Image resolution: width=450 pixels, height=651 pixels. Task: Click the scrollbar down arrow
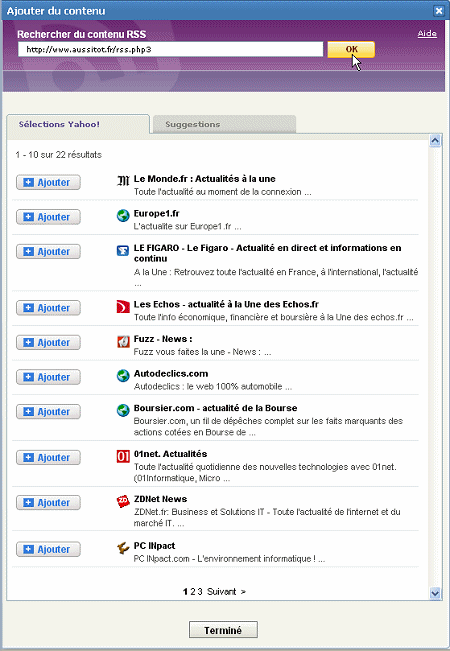coord(435,593)
